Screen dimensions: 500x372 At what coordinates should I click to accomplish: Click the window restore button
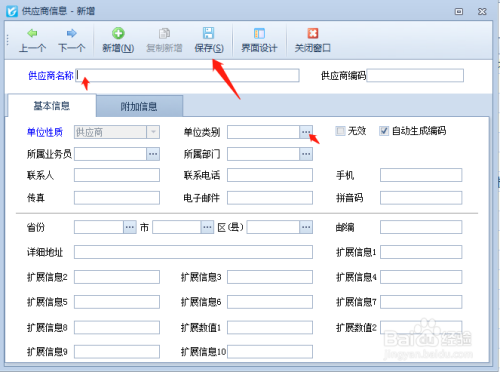[x=459, y=12]
